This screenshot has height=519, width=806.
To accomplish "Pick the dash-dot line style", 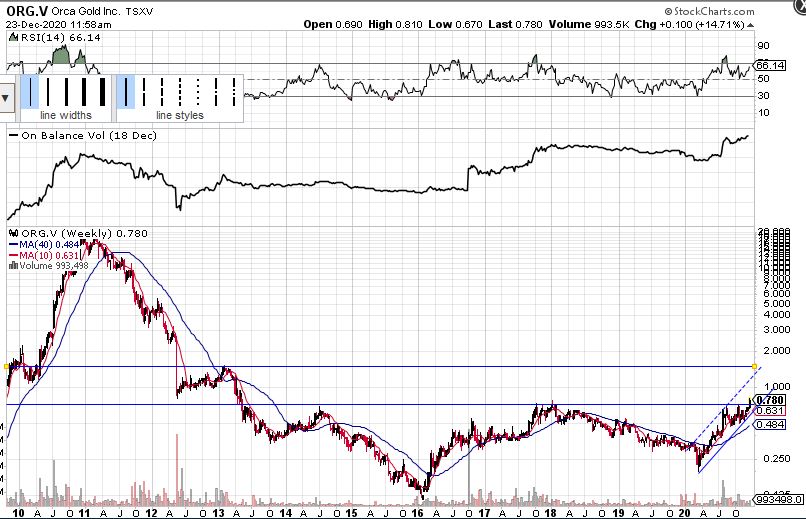I will coord(216,91).
